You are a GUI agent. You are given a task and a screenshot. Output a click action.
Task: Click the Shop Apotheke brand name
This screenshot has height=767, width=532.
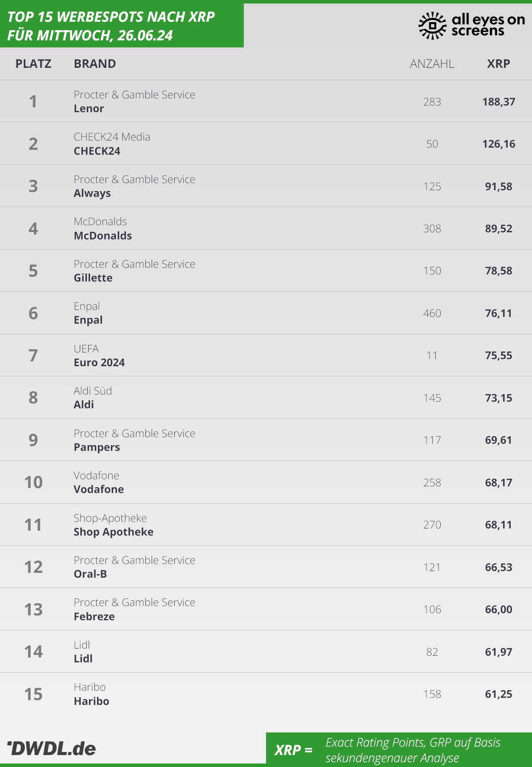click(x=113, y=532)
